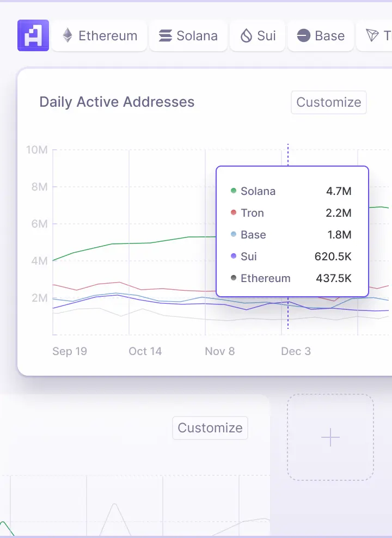The height and width of the screenshot is (538, 392).
Task: Click the Sep 19 axis label
Action: (70, 351)
